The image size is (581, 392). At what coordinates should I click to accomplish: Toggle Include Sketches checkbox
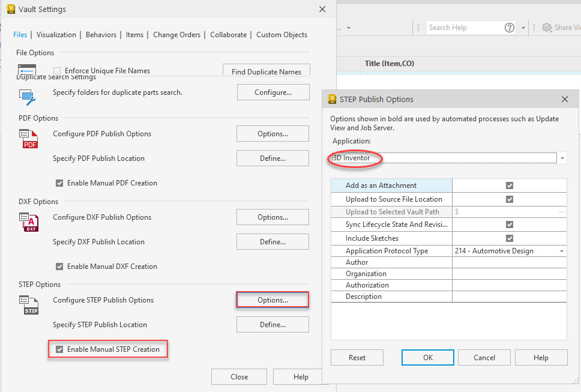click(x=510, y=238)
